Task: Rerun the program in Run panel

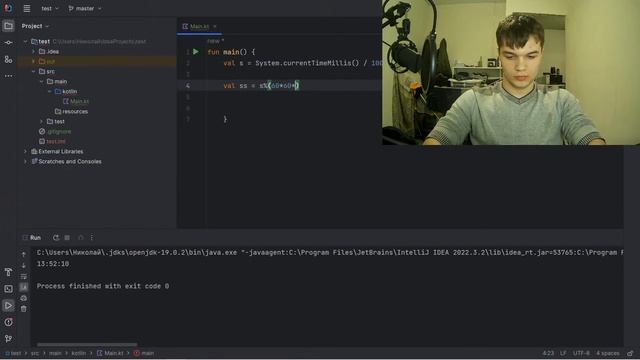Action: coord(56,238)
